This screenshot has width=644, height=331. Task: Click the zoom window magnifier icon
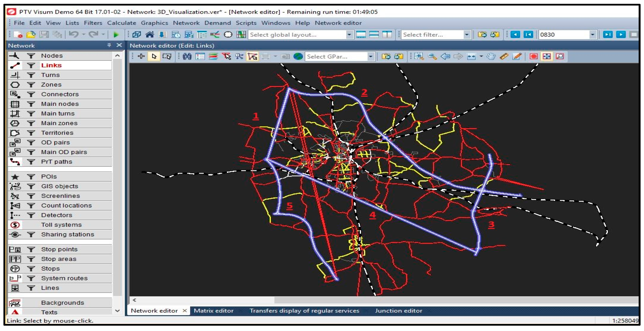(419, 56)
